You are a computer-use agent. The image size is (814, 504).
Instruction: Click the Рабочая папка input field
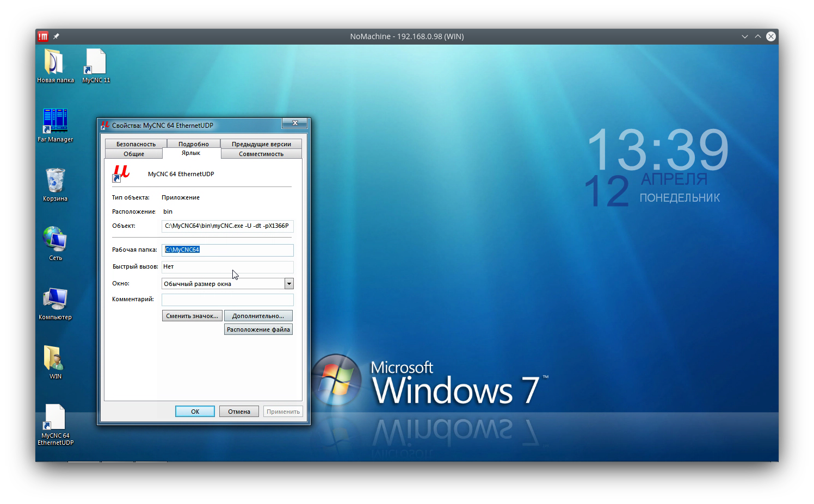click(227, 250)
